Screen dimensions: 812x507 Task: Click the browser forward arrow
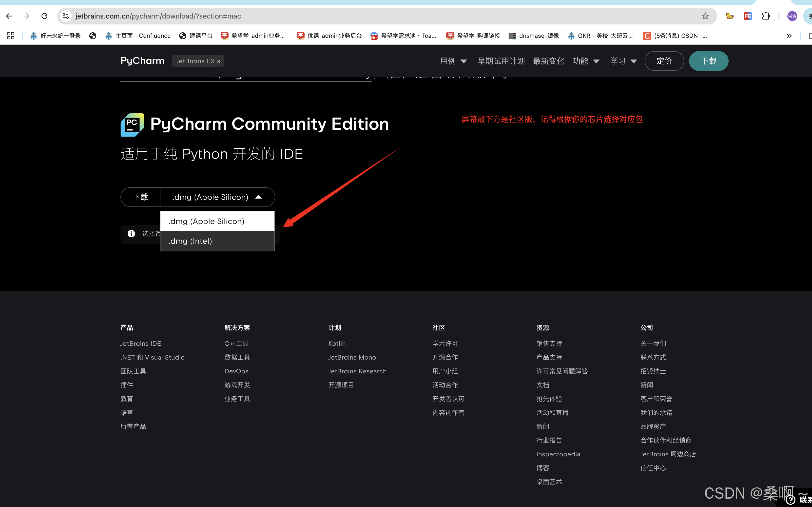click(x=27, y=16)
